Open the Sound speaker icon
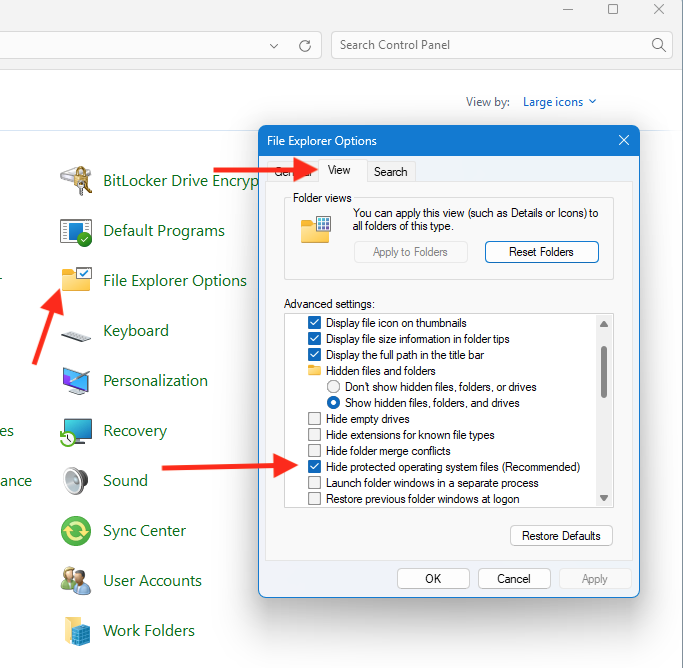 [77, 481]
